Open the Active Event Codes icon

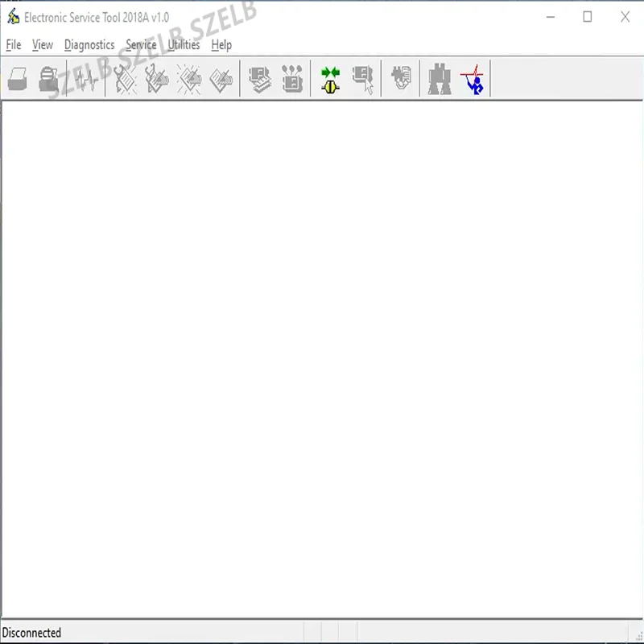pyautogui.click(x=189, y=79)
